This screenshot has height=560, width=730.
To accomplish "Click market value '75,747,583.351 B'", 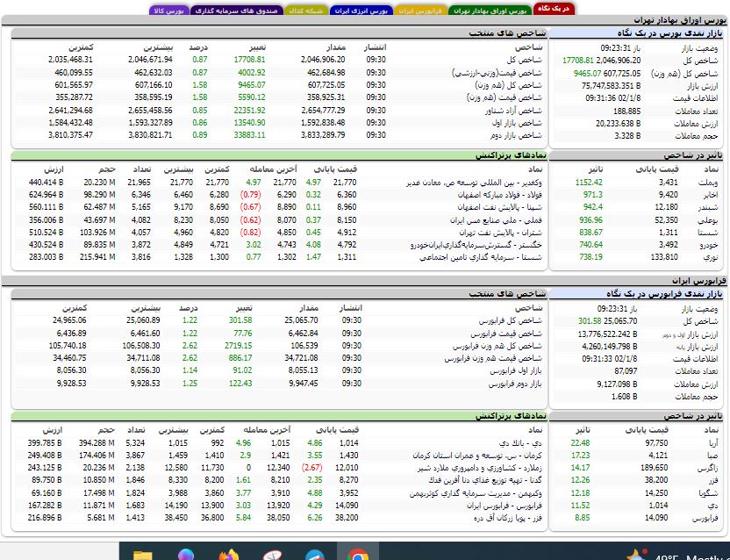I will [x=612, y=86].
